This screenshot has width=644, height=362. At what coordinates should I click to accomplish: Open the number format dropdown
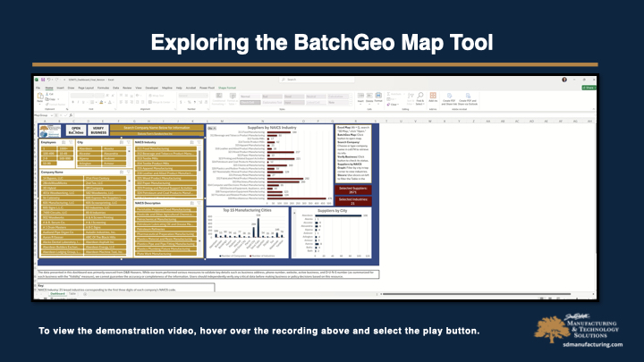click(x=207, y=96)
